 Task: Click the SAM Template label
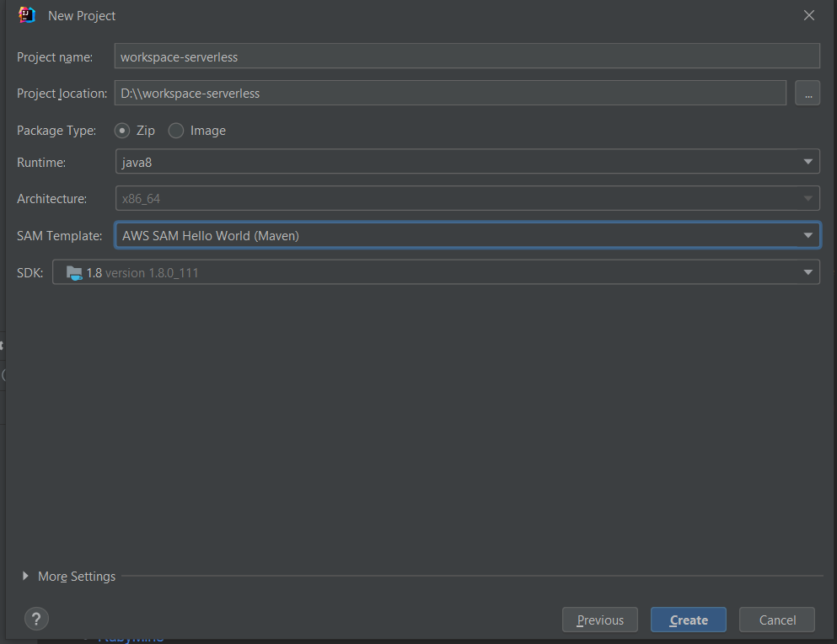(59, 235)
